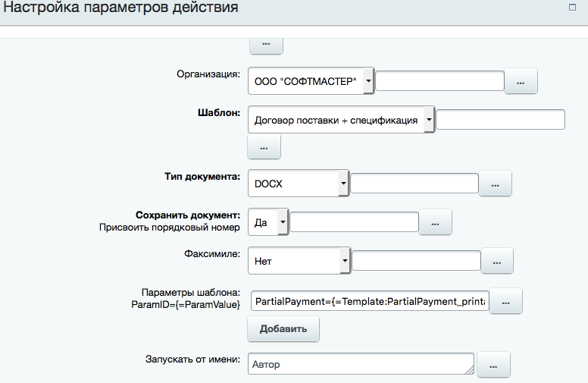
Task: Click the text field beside Факсимиле dropdown
Action: tap(417, 261)
